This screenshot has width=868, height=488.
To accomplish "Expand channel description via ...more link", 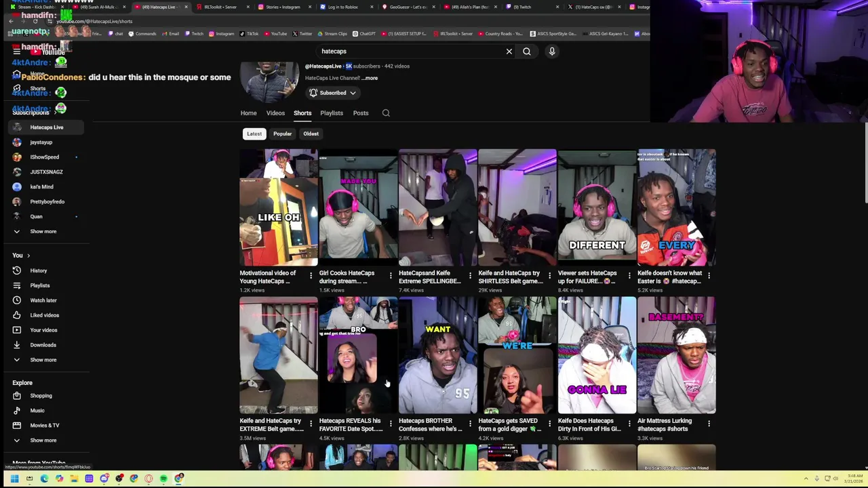I will click(x=370, y=78).
